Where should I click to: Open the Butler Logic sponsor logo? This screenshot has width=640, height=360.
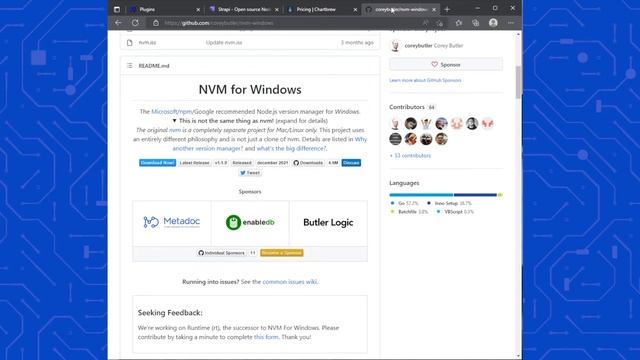[x=328, y=222]
